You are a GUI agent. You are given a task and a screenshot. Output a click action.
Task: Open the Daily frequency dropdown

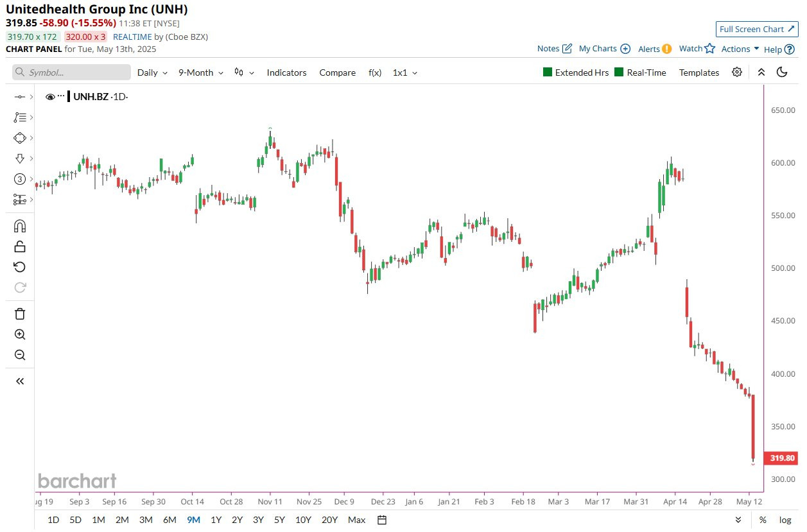coord(152,73)
